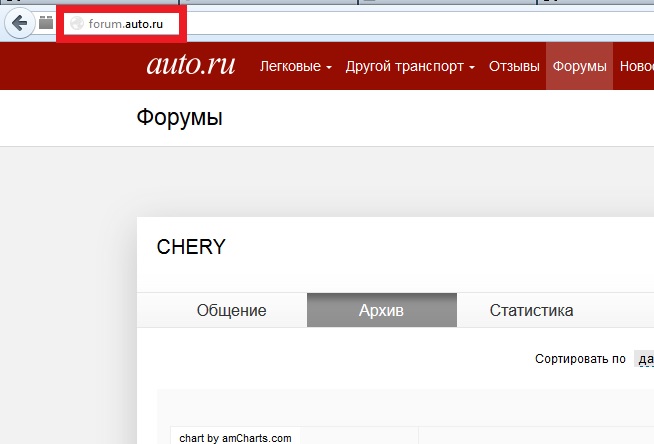Click the CHERY forum heading
This screenshot has height=444, width=654.
(191, 247)
